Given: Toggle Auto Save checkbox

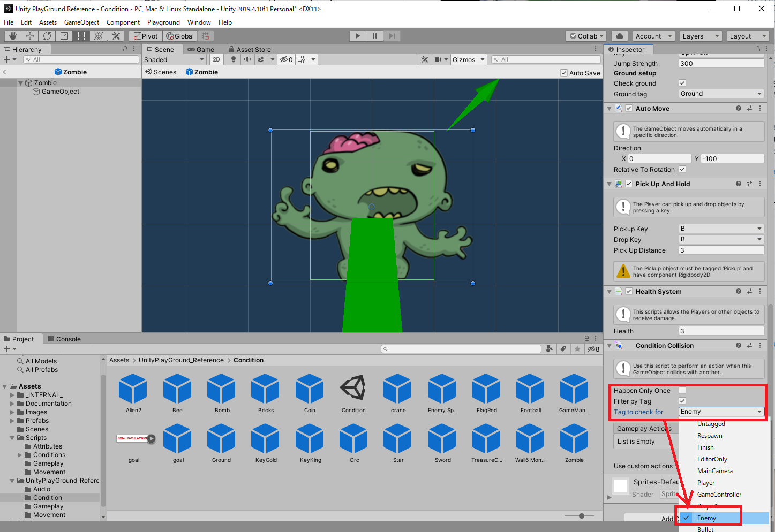Looking at the screenshot, I should [x=564, y=73].
